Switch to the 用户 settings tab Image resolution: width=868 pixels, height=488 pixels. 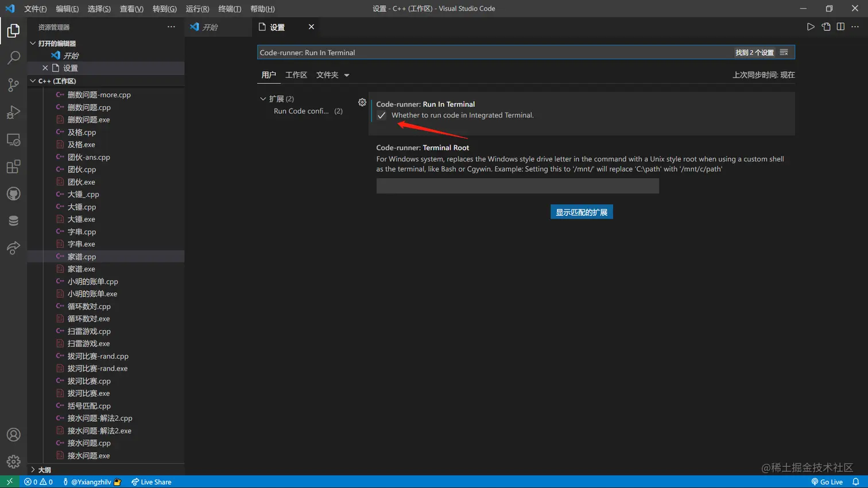[269, 75]
